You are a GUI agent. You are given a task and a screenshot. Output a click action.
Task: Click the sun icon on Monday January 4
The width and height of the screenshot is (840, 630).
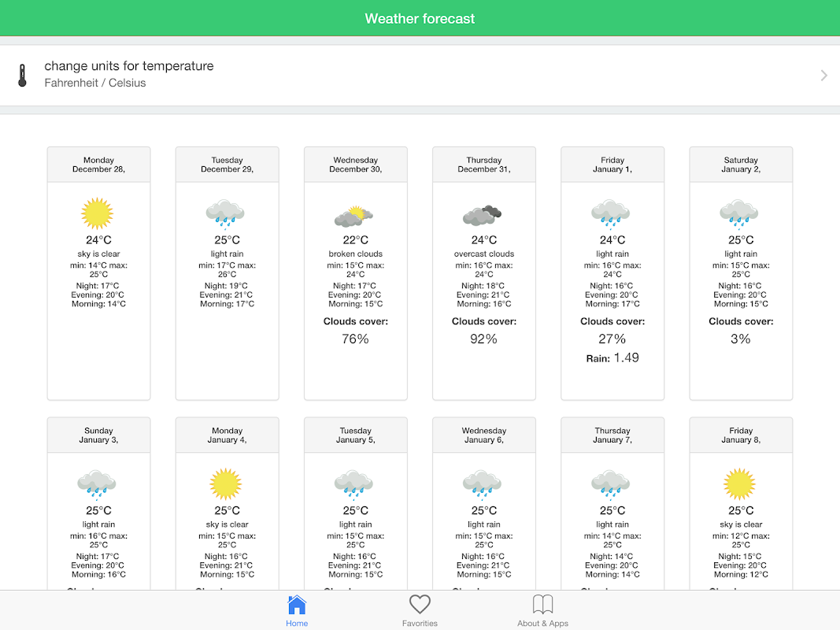point(225,484)
